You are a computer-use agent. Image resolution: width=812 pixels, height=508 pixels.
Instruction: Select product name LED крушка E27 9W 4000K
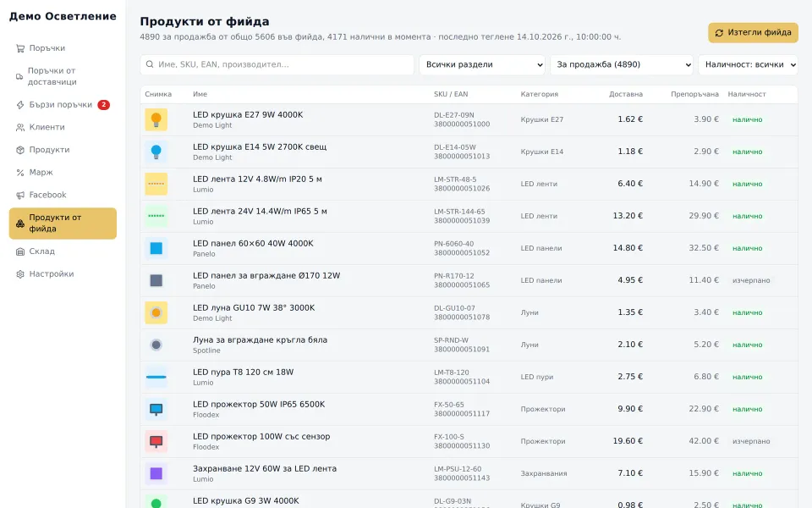(x=248, y=115)
